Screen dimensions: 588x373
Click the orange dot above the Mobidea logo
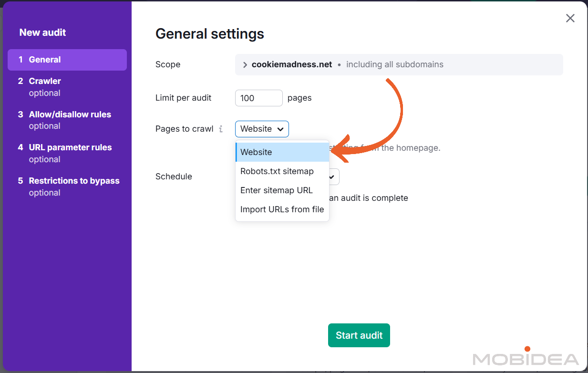coord(526,348)
